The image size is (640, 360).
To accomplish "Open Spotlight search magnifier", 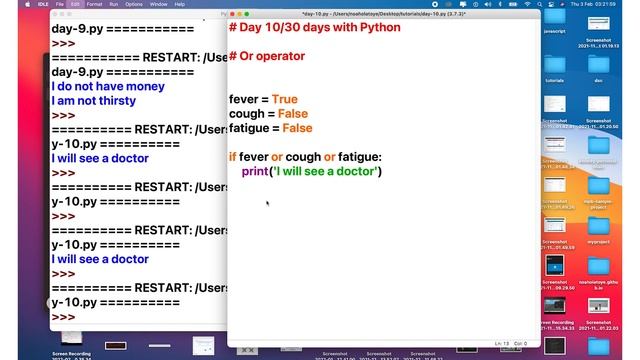I will pyautogui.click(x=540, y=4).
